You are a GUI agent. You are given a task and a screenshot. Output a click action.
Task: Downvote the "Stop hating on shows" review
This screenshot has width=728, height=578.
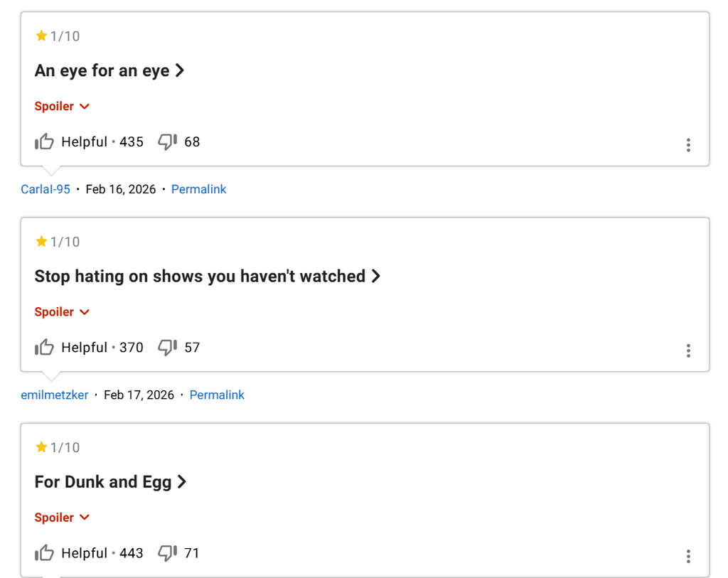tap(167, 348)
